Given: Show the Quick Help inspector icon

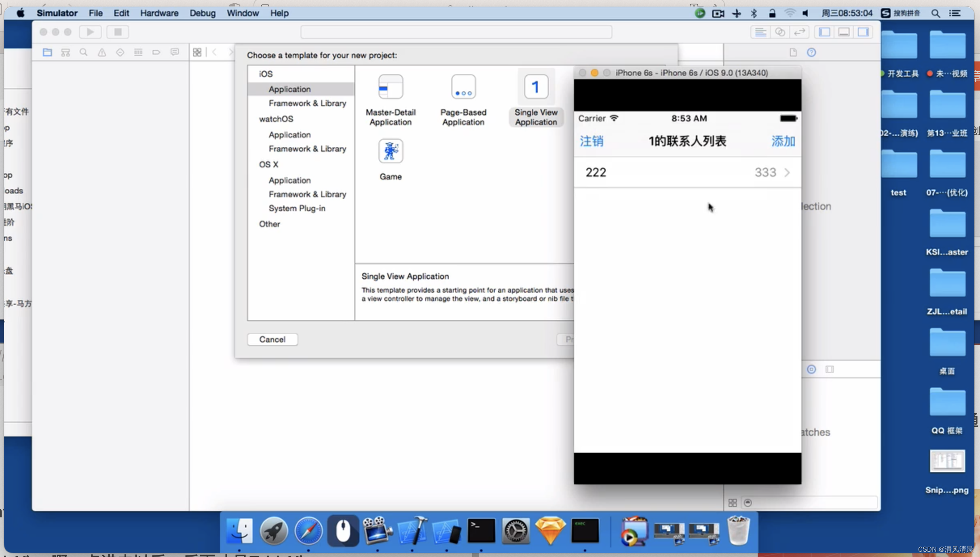Looking at the screenshot, I should (x=811, y=52).
